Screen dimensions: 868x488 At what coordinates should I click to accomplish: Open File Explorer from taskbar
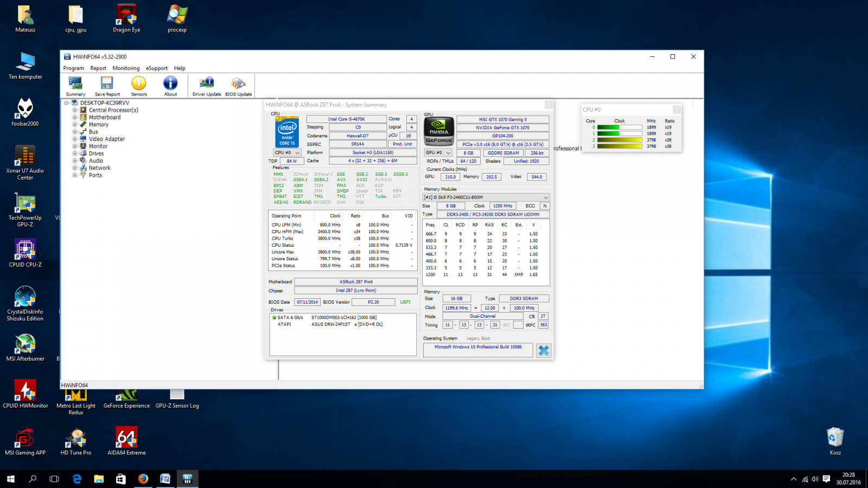click(99, 479)
